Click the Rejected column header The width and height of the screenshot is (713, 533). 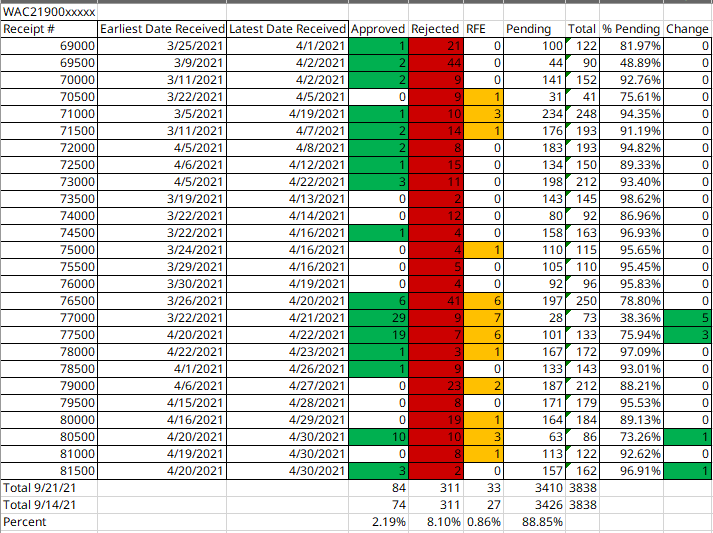click(436, 29)
